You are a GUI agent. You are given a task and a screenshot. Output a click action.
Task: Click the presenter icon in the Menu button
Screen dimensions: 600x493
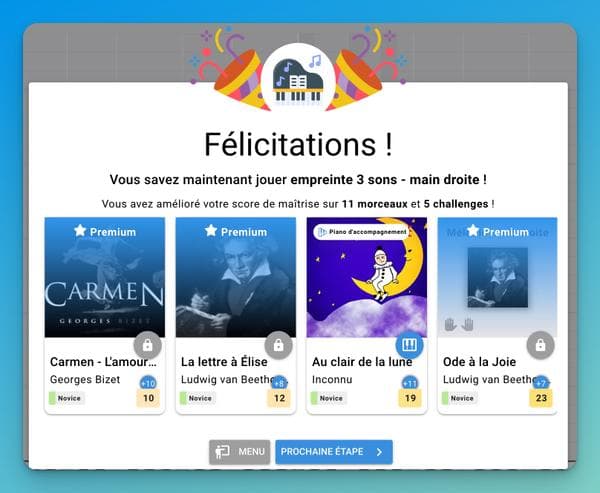click(x=222, y=452)
